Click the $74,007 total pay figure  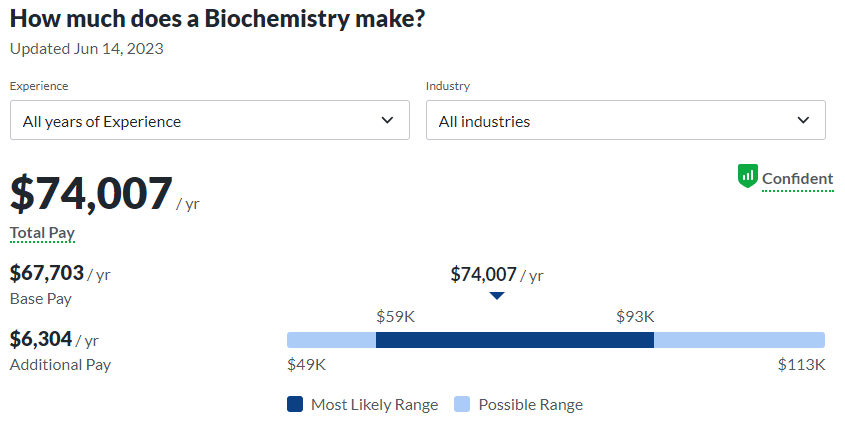click(x=91, y=192)
